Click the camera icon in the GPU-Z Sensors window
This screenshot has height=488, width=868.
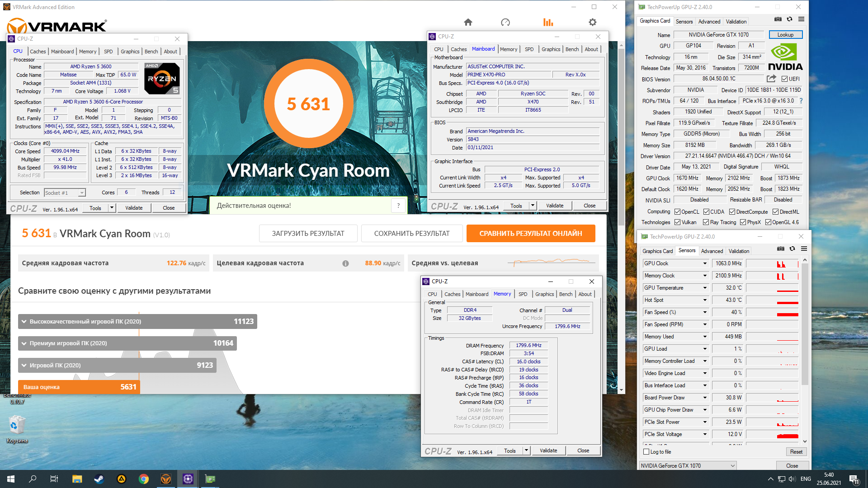click(780, 249)
